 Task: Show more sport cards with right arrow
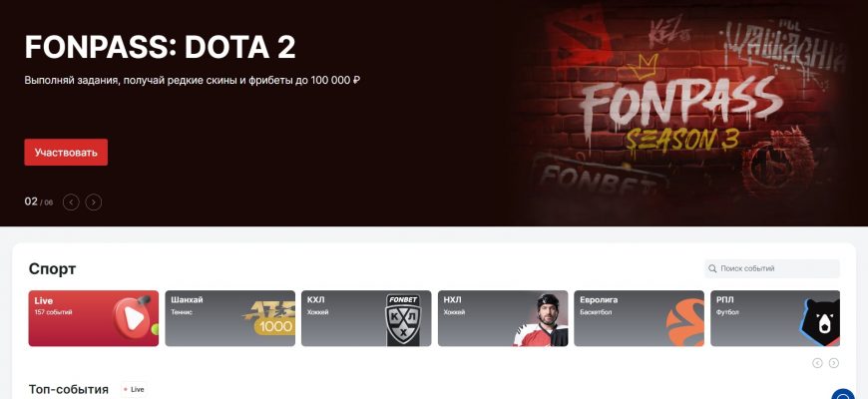(834, 363)
